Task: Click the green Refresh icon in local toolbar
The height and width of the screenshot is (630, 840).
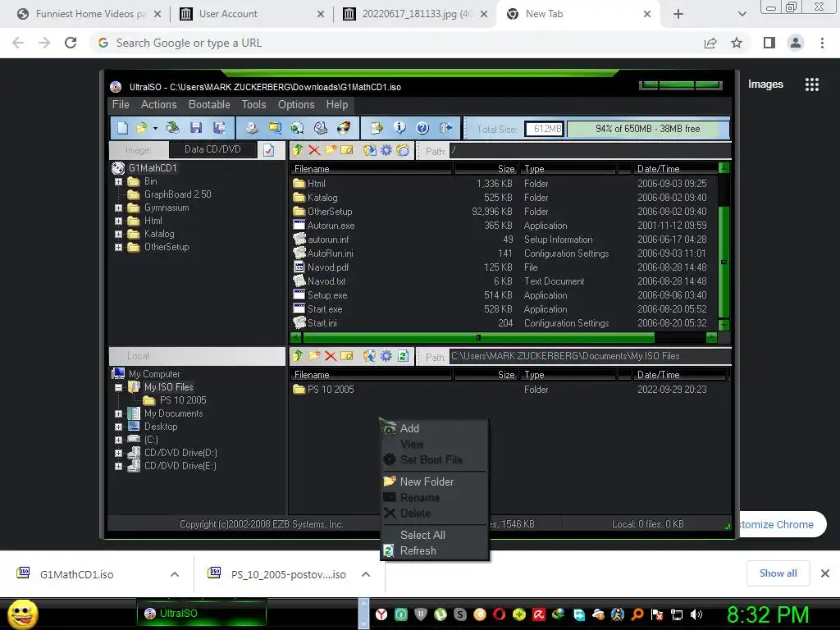Action: 404,356
